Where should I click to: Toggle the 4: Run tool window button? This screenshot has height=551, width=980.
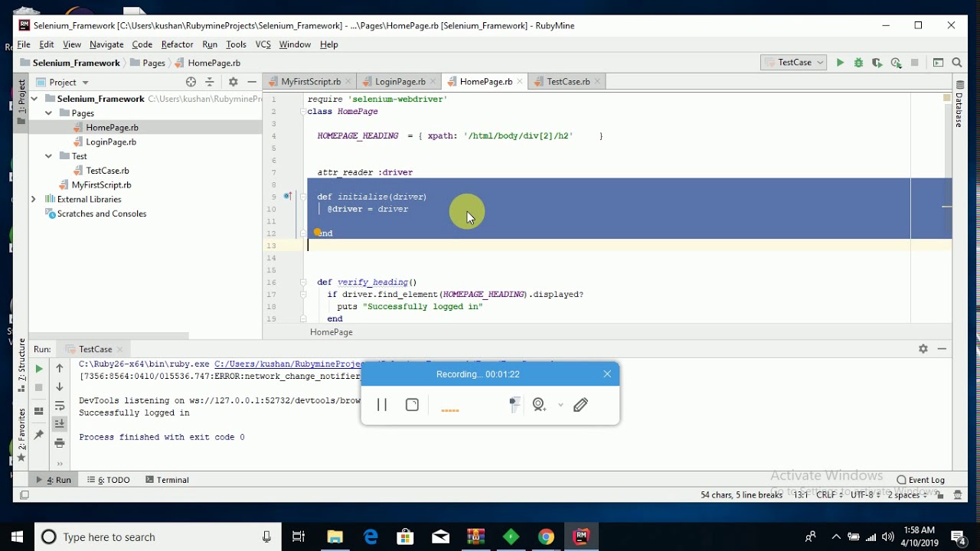click(x=54, y=480)
